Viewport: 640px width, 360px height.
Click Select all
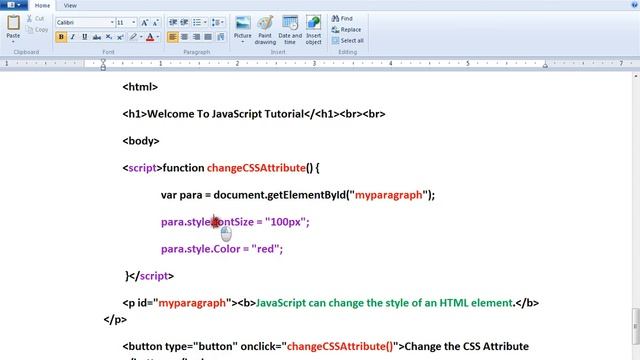coord(348,40)
